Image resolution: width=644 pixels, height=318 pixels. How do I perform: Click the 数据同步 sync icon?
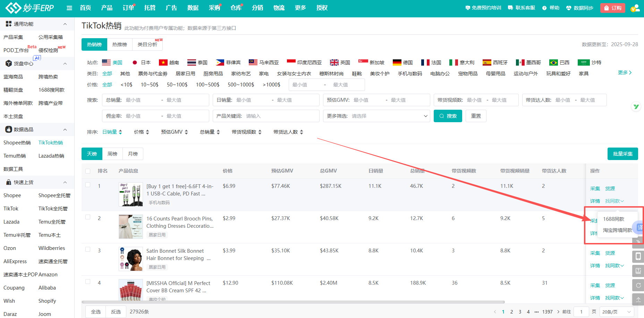(569, 8)
